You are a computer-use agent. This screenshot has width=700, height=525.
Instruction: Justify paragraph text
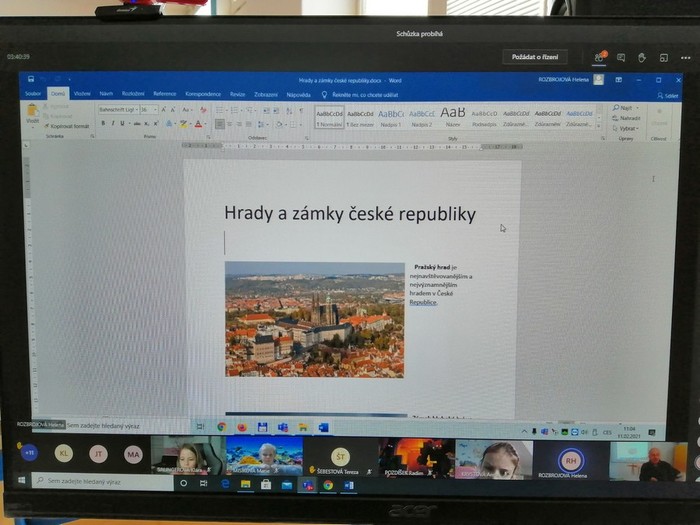pos(249,124)
